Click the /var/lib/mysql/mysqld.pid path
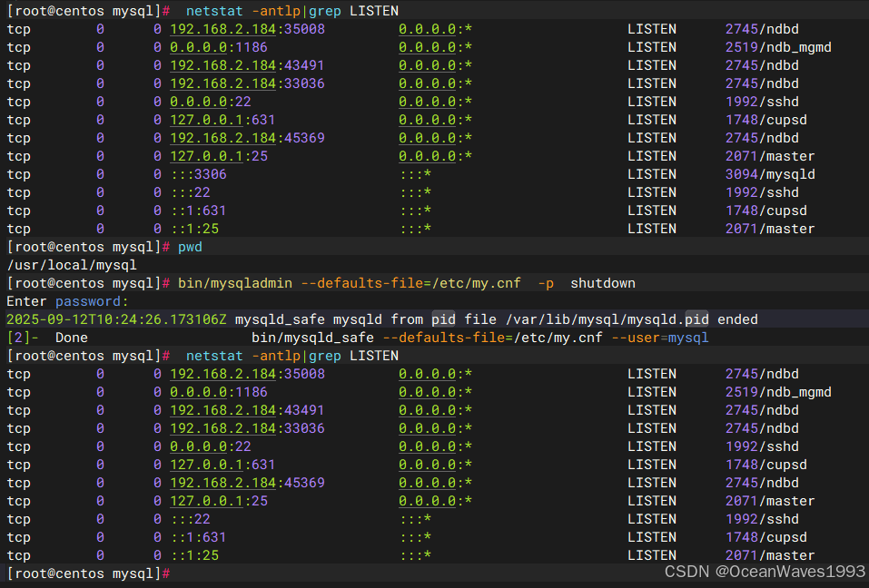869x588 pixels. coord(607,319)
